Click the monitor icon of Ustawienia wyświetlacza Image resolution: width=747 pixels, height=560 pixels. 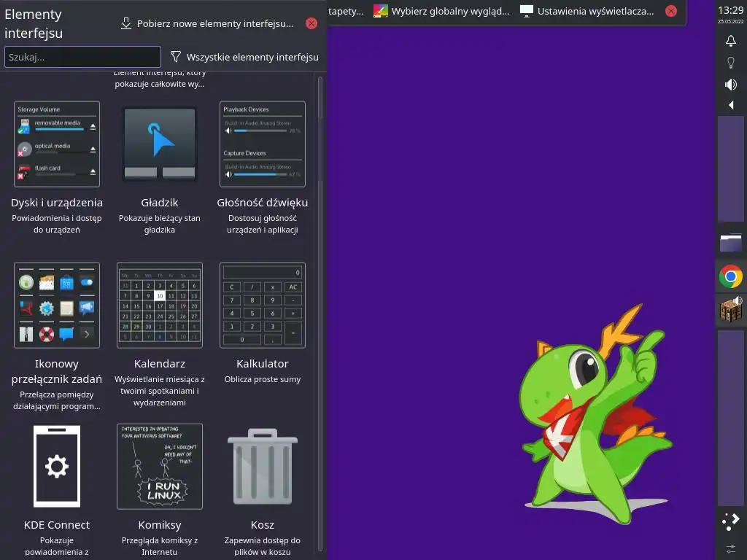click(x=527, y=11)
